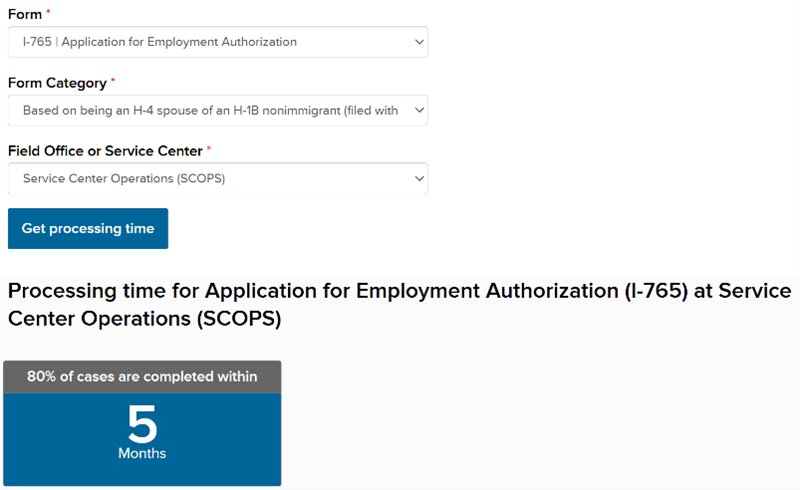This screenshot has width=800, height=490.
Task: Click the red asterisk beside Form label
Action: 47,14
